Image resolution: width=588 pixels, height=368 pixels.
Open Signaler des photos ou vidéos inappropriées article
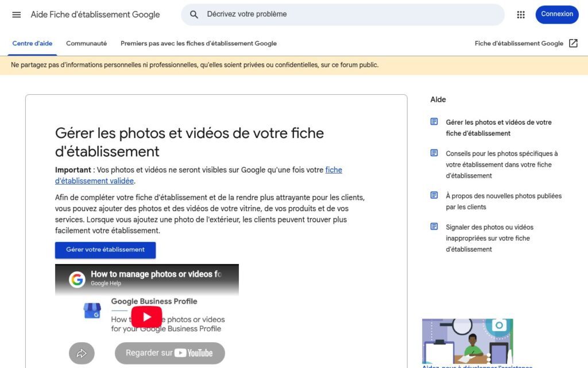pyautogui.click(x=489, y=238)
